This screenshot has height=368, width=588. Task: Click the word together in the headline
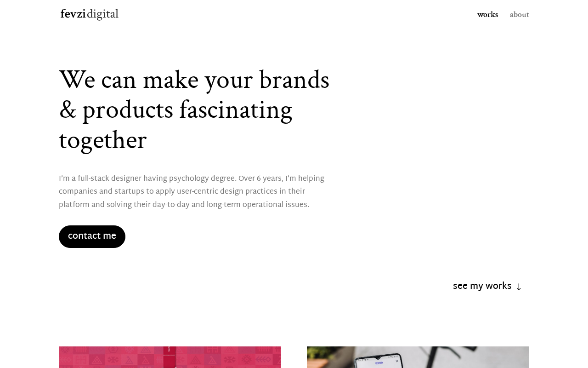click(x=102, y=141)
